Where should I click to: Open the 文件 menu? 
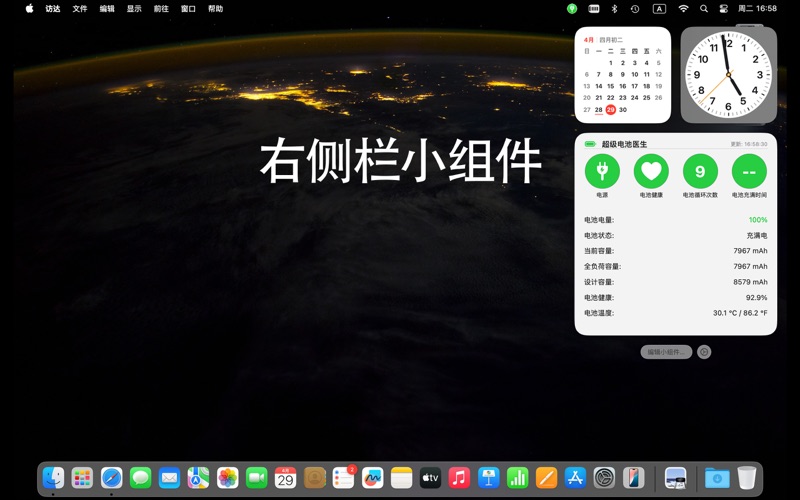pos(80,9)
